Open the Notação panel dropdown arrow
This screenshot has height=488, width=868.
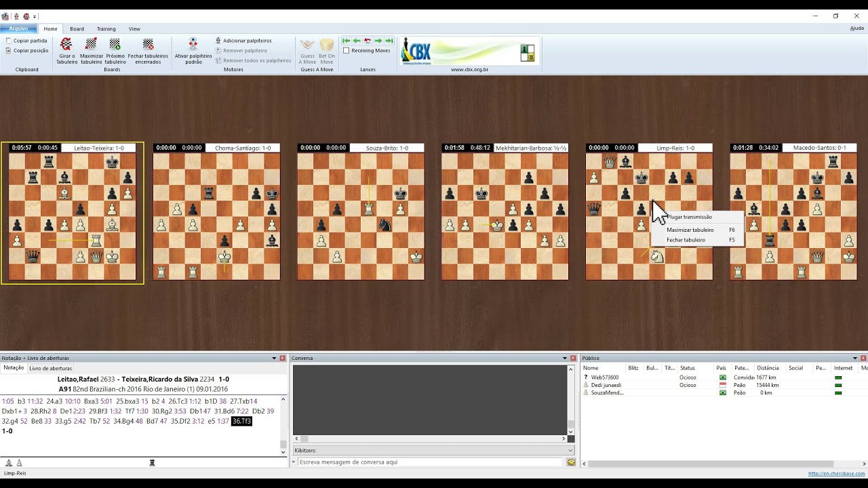click(x=275, y=358)
